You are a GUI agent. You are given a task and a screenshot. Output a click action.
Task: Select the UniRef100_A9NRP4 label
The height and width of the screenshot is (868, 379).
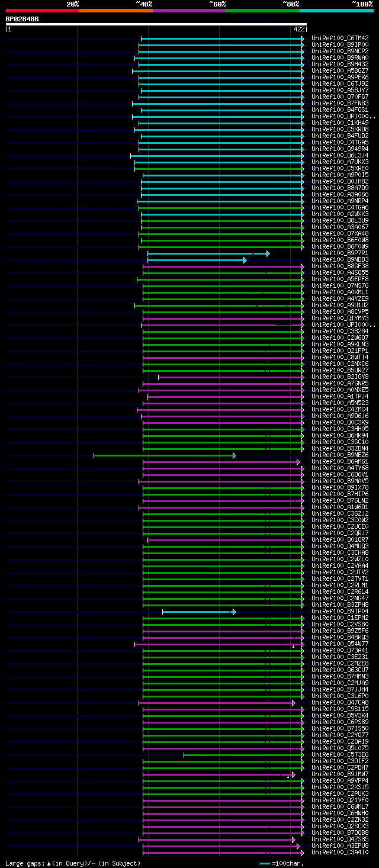[340, 201]
